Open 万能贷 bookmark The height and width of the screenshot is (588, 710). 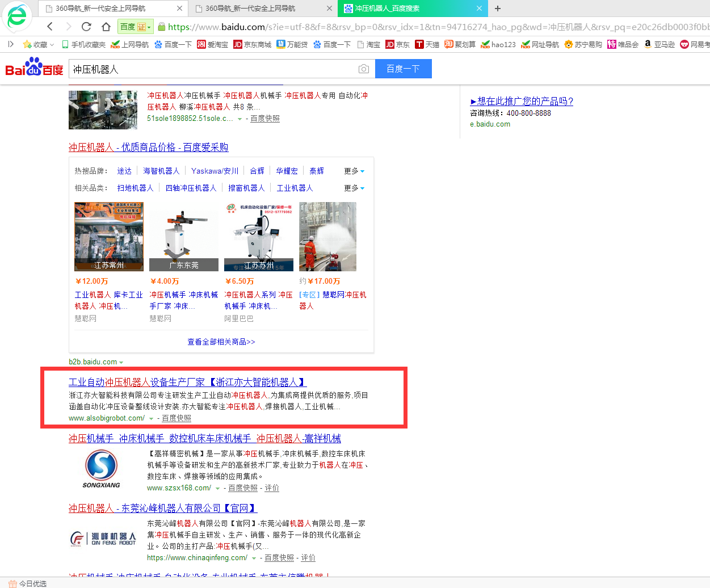coord(292,44)
